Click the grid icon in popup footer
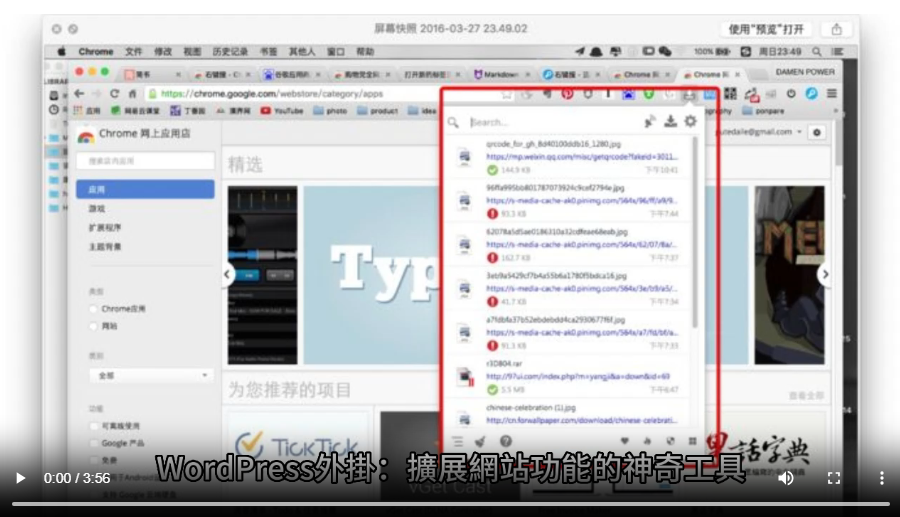 point(692,441)
